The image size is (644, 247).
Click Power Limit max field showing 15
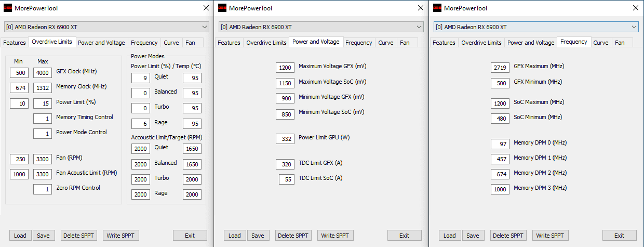coord(43,103)
